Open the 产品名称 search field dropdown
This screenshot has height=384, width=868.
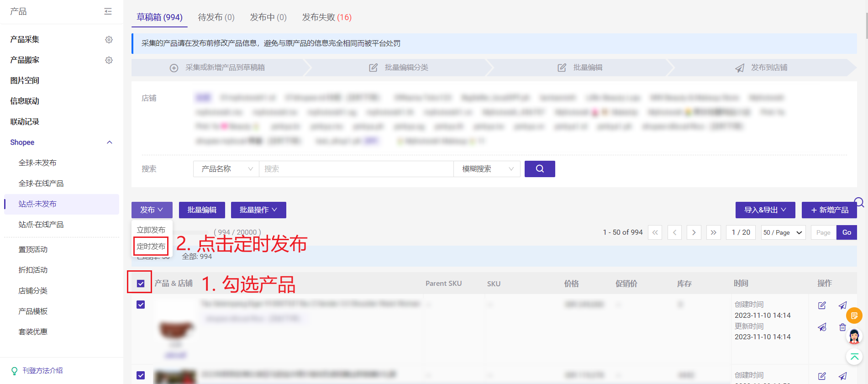(226, 169)
